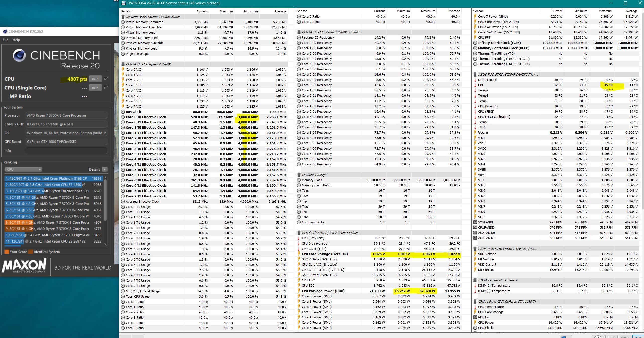Viewport: 644px width, 338px height.
Task: Click the voltage icon beside Core 0 VID
Action: point(123,69)
